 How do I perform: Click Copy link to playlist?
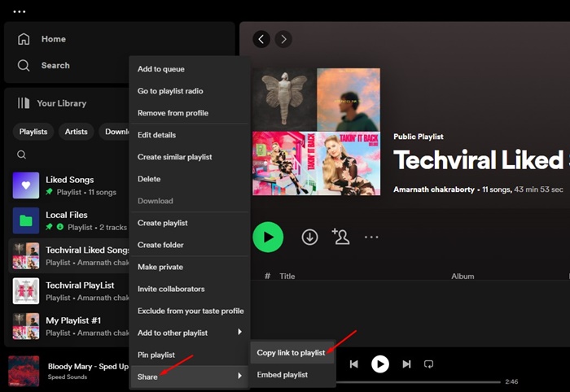292,353
